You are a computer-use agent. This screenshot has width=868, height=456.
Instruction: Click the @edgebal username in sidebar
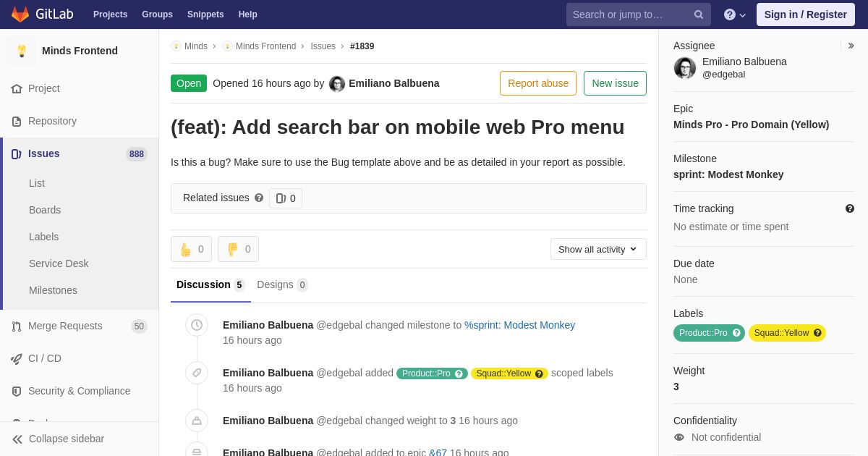tap(723, 75)
